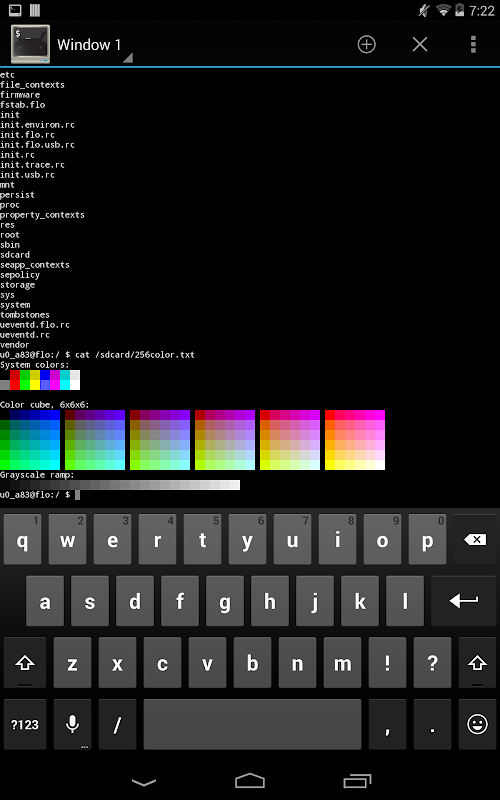Tap the terminal emulator app icon
The height and width of the screenshot is (800, 500).
click(31, 44)
